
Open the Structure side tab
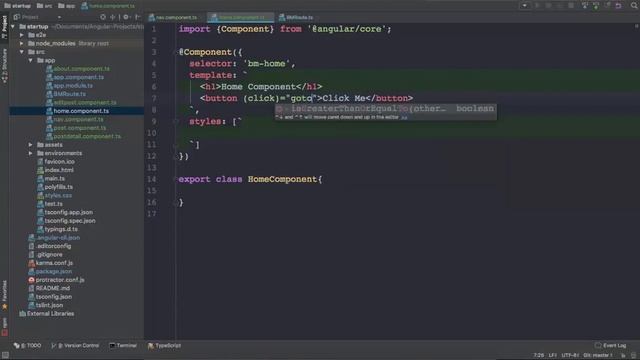click(x=4, y=65)
